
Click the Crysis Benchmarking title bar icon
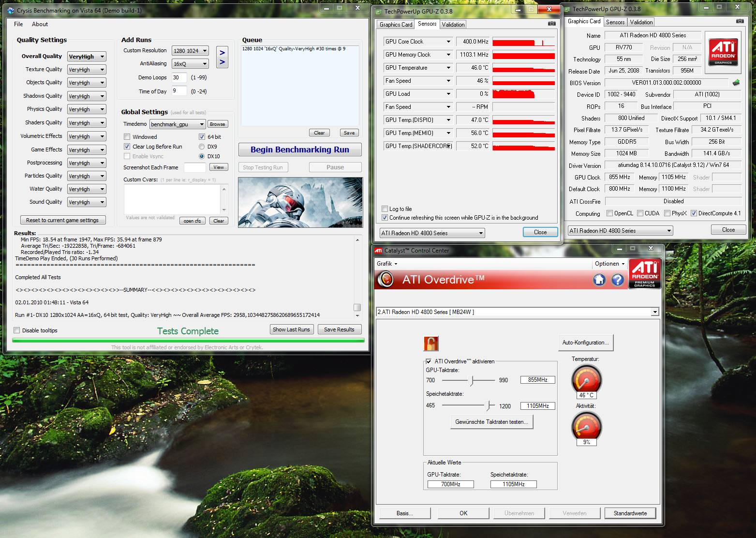[11, 10]
